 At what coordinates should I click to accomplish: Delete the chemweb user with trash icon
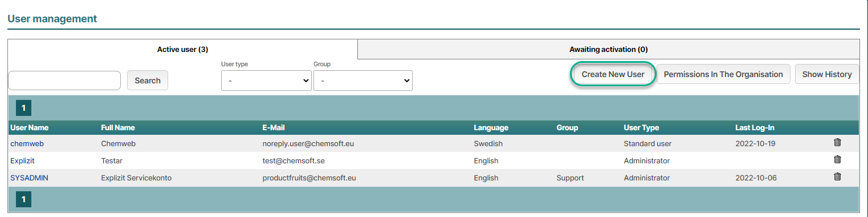(837, 143)
